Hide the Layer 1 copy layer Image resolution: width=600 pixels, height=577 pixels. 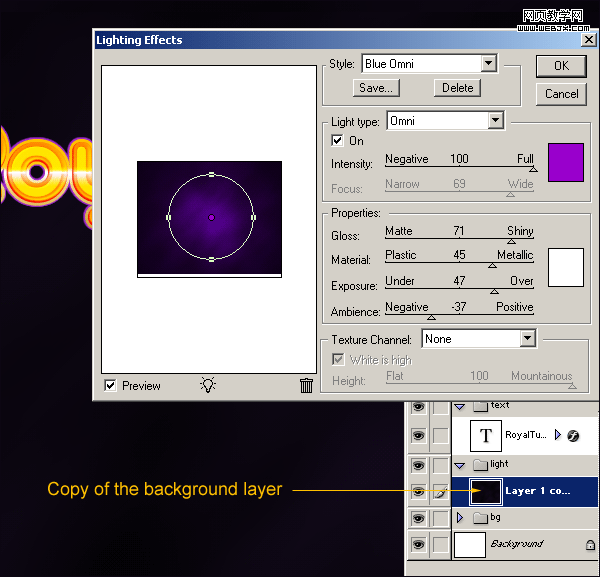(x=418, y=492)
